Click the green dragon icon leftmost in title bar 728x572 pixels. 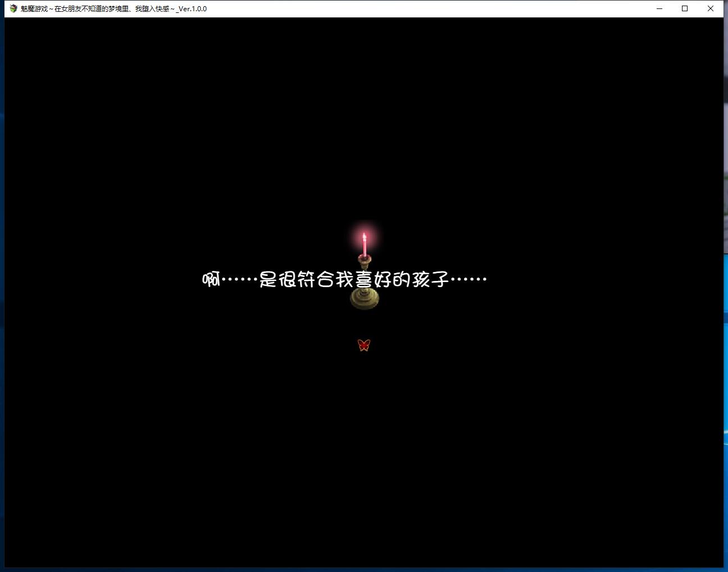pos(12,8)
